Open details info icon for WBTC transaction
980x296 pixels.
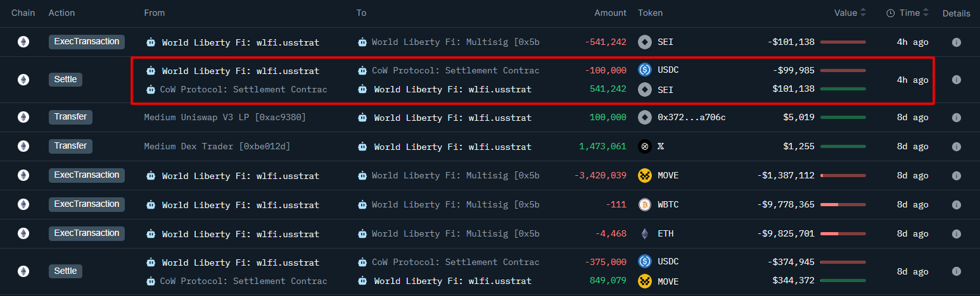(956, 205)
